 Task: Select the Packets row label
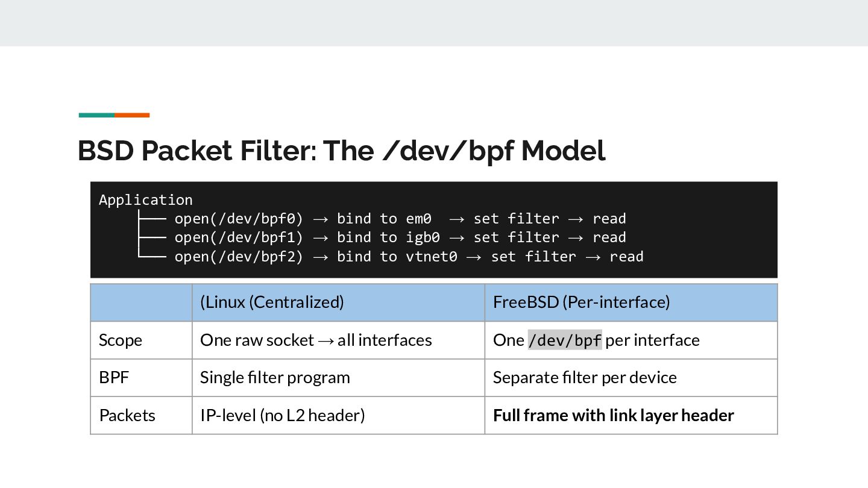pyautogui.click(x=127, y=415)
